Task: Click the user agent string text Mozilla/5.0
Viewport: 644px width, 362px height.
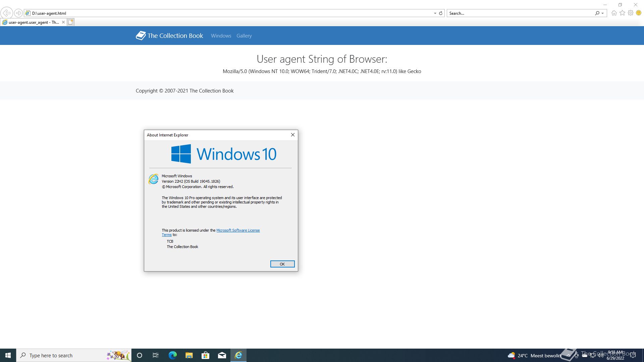Action: click(322, 71)
